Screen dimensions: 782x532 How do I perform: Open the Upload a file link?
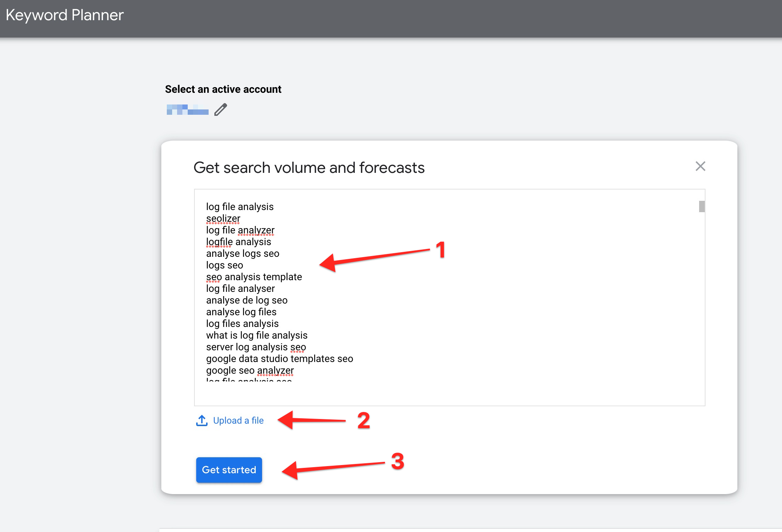pyautogui.click(x=238, y=420)
